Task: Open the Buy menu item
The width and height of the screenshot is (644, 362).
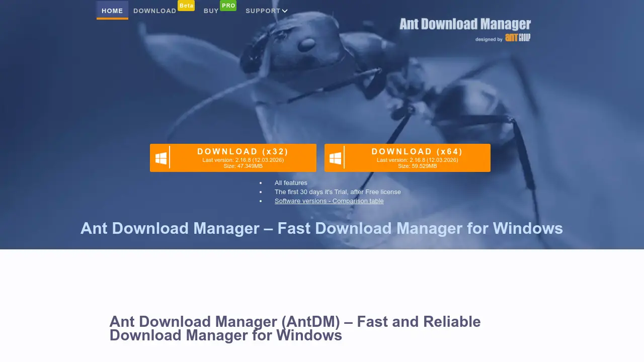Action: tap(211, 11)
